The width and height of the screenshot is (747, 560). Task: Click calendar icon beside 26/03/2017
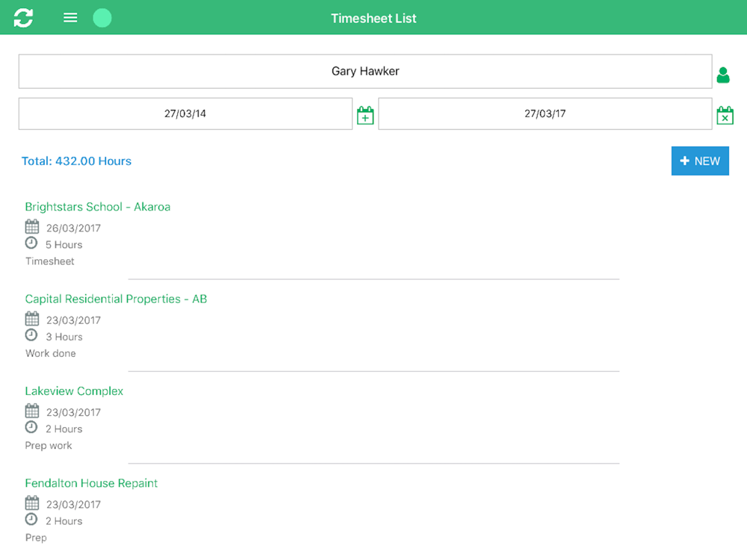tap(32, 226)
